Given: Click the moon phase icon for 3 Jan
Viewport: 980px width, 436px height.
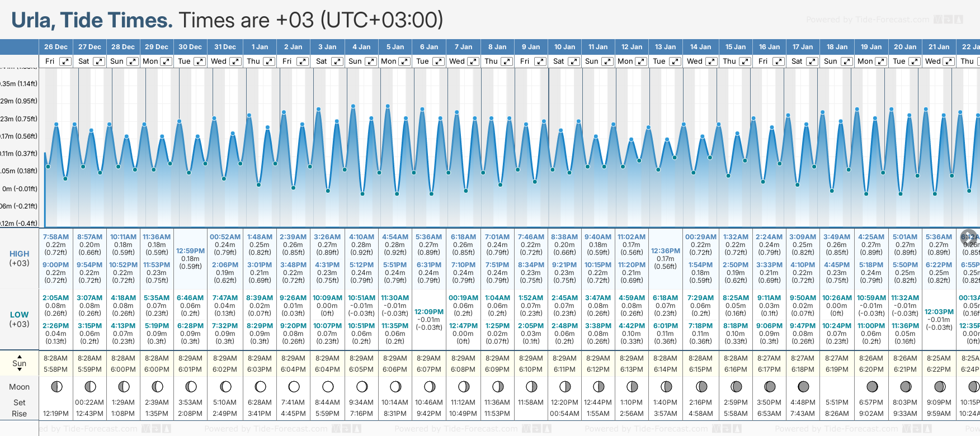Looking at the screenshot, I should pos(328,387).
